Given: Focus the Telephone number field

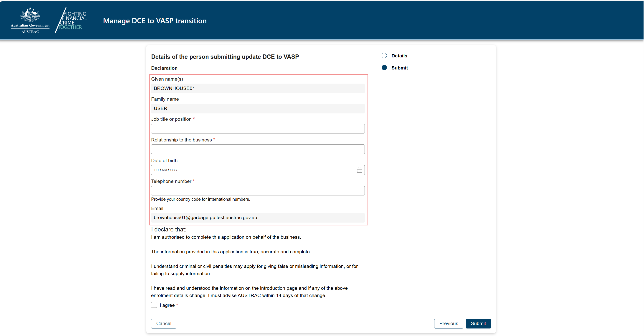Looking at the screenshot, I should pyautogui.click(x=258, y=191).
